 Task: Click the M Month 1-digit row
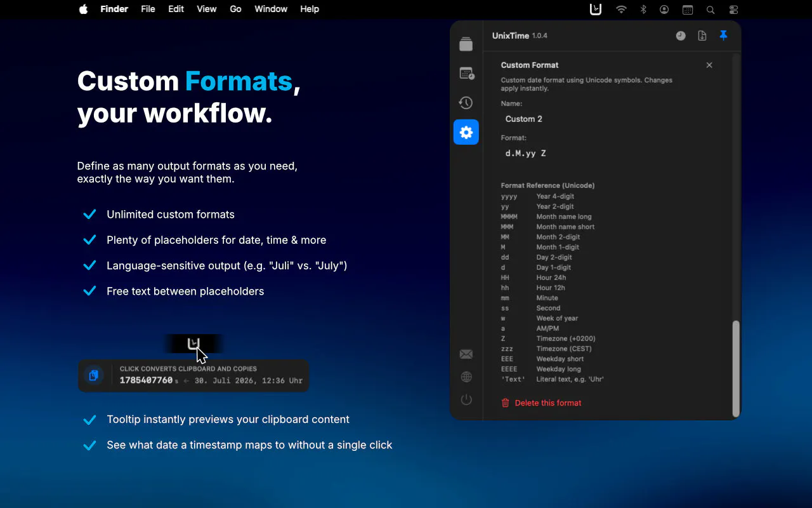(540, 247)
